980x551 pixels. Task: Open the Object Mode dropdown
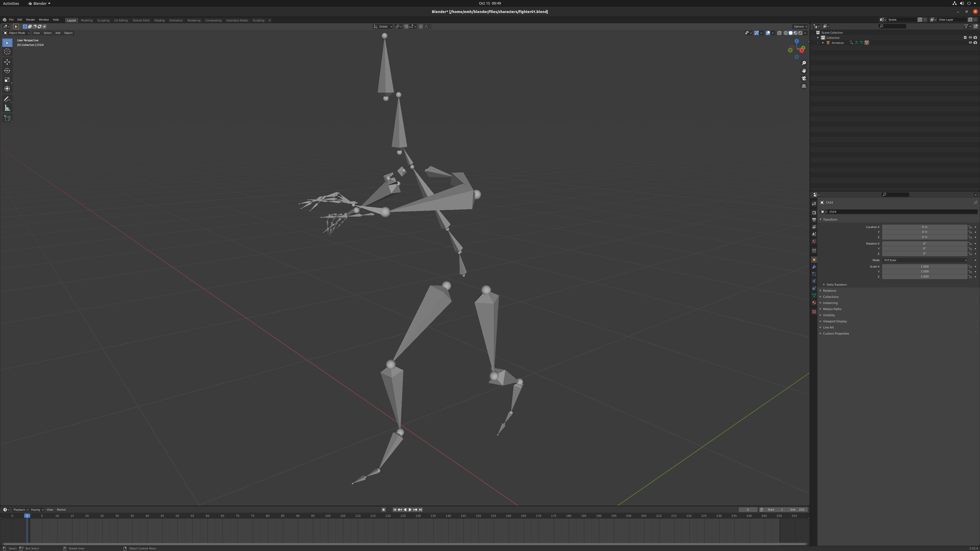[x=17, y=33]
